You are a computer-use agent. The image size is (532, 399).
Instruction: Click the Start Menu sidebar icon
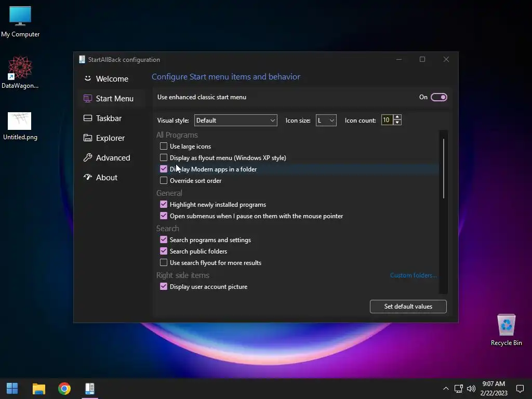87,98
